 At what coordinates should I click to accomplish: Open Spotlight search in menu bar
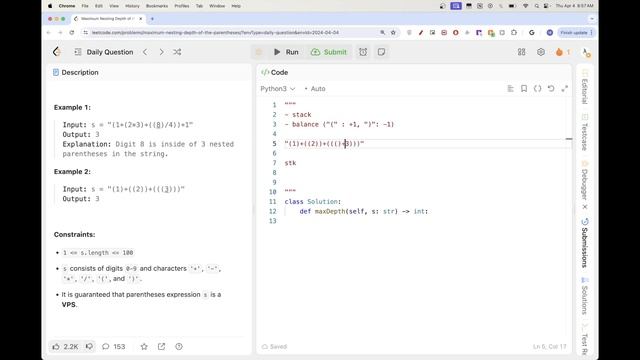tap(536, 6)
